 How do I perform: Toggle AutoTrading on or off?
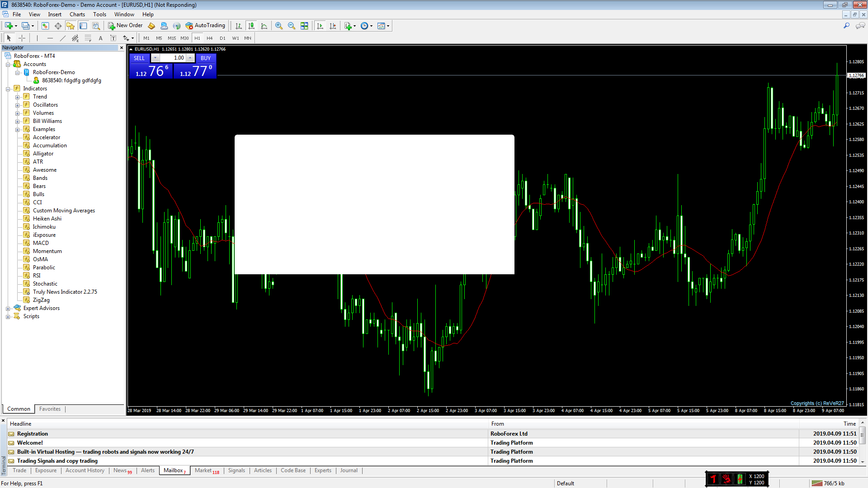click(x=205, y=25)
